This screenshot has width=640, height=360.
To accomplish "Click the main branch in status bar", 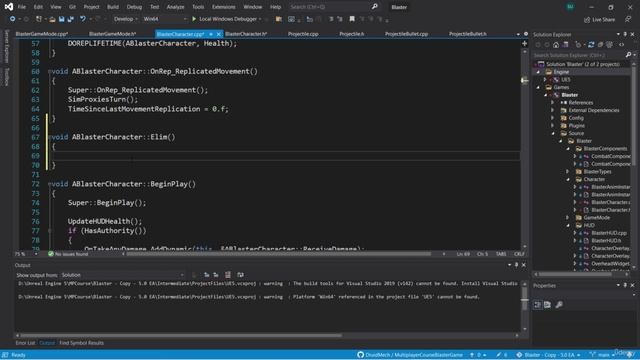I will [602, 355].
